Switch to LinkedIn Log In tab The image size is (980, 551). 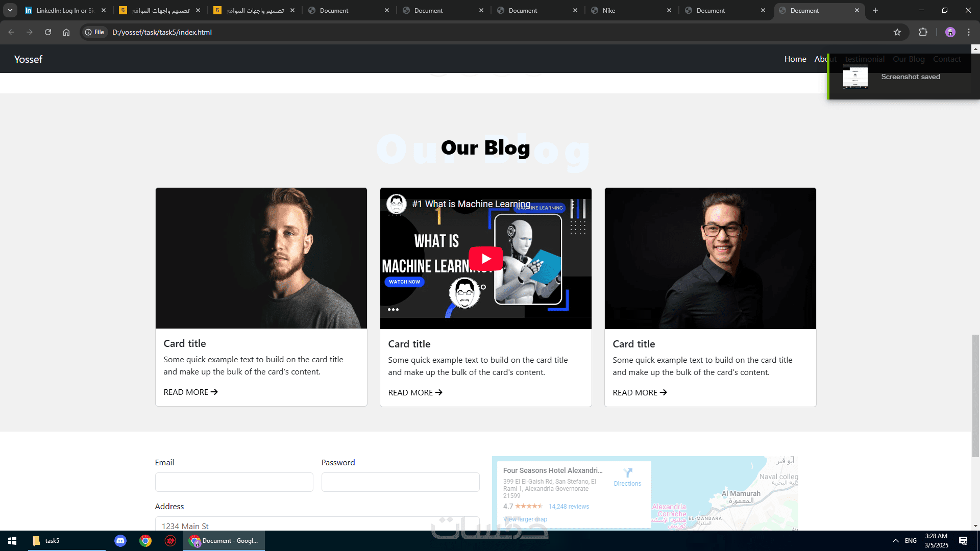coord(65,10)
